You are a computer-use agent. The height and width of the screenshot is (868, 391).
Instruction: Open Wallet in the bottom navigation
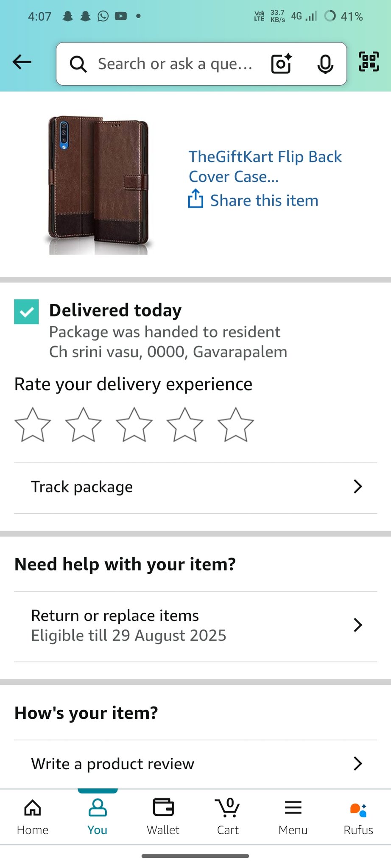click(x=163, y=816)
